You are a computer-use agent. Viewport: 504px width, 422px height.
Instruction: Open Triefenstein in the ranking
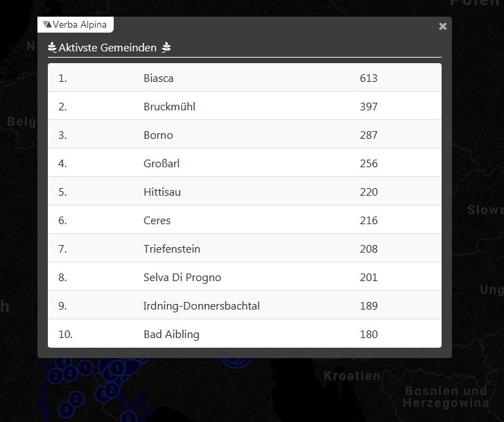click(x=172, y=249)
